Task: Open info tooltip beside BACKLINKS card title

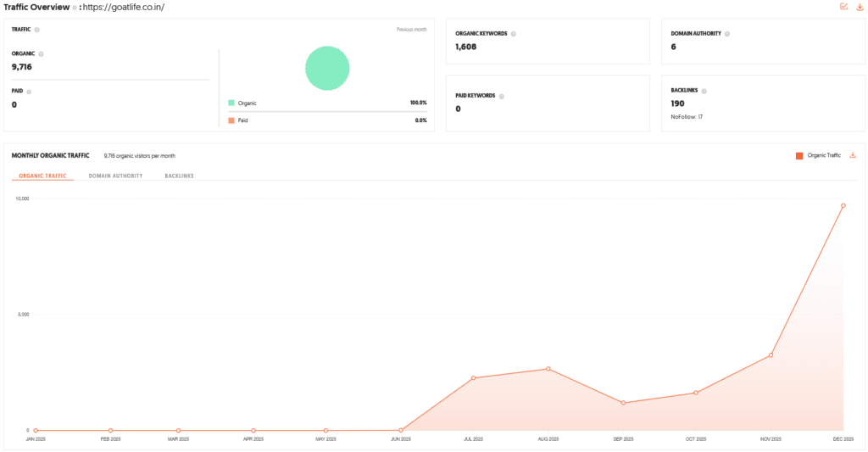Action: 704,91
